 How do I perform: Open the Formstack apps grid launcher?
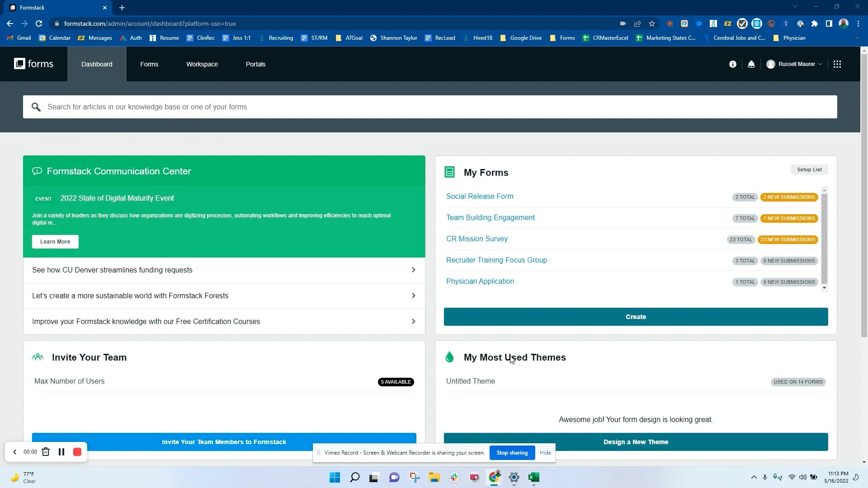pyautogui.click(x=837, y=64)
